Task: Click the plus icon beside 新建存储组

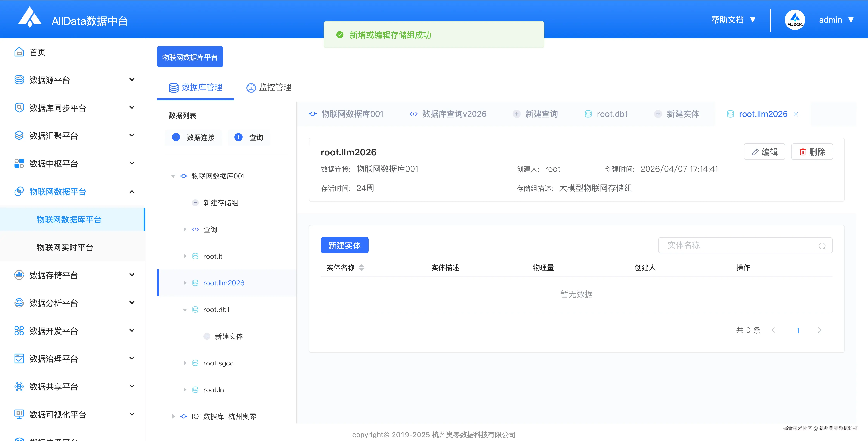Action: pyautogui.click(x=195, y=203)
